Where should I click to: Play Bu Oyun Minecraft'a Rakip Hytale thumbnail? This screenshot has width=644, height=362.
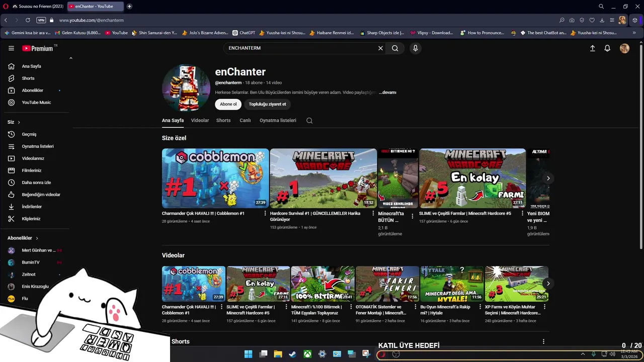tap(452, 284)
